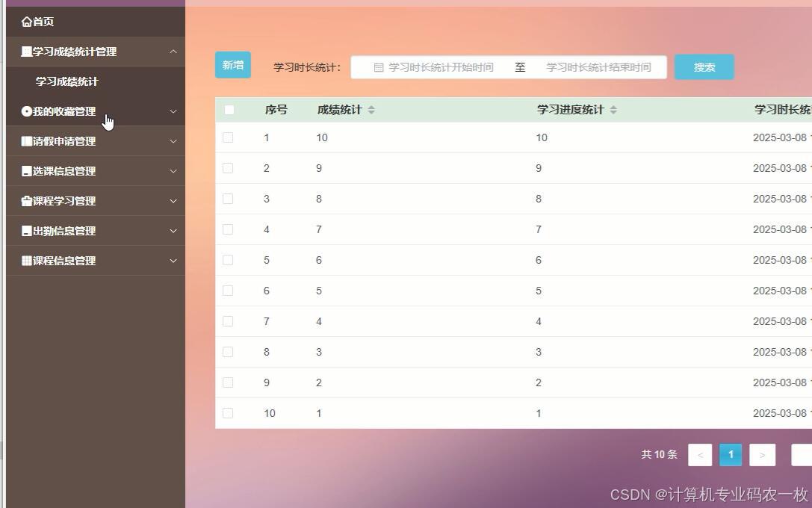Go to the next page arrow
The image size is (812, 508).
[762, 455]
